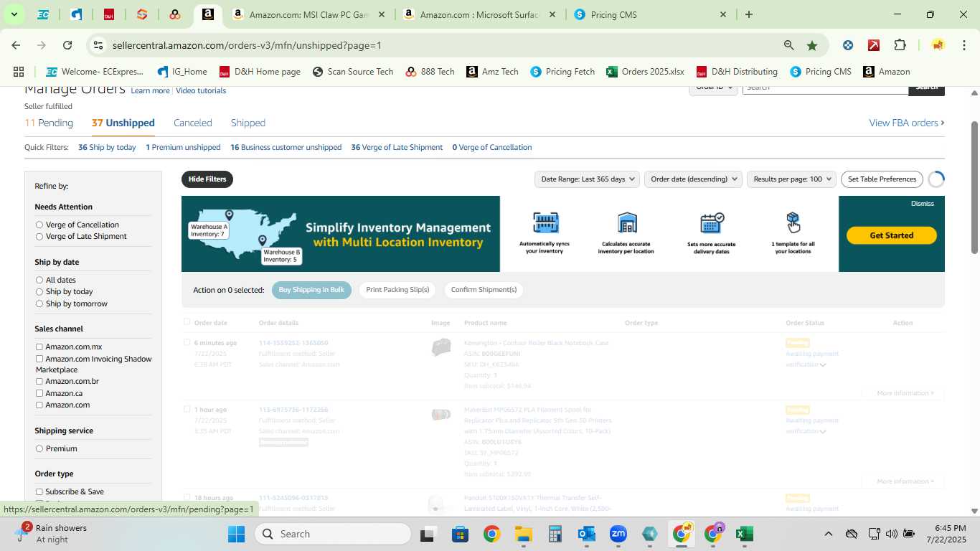This screenshot has width=980, height=551.
Task: Launch File Explorer from taskbar
Action: coord(523,534)
